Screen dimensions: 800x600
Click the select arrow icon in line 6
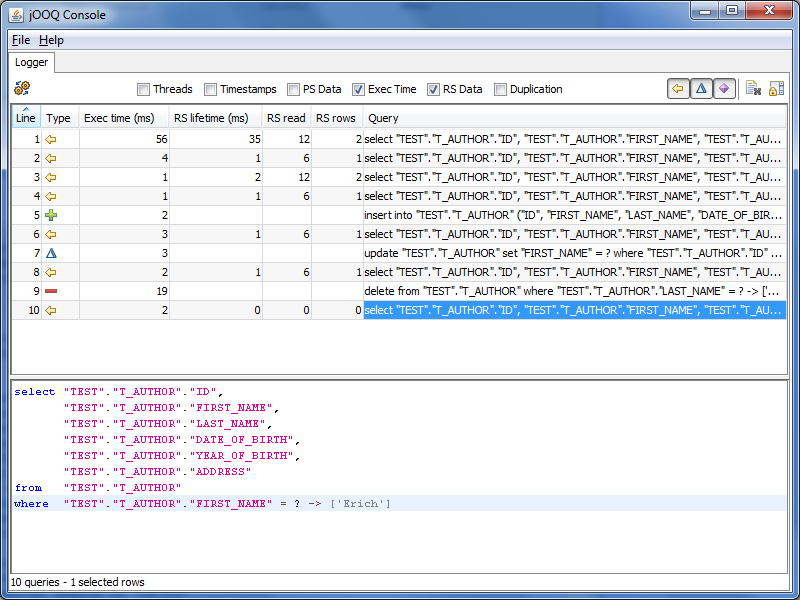[51, 234]
